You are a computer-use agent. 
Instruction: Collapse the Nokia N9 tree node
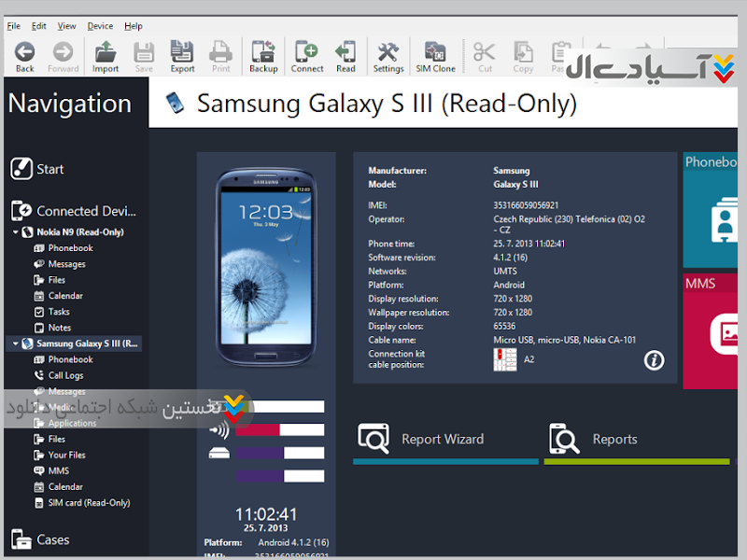point(16,232)
